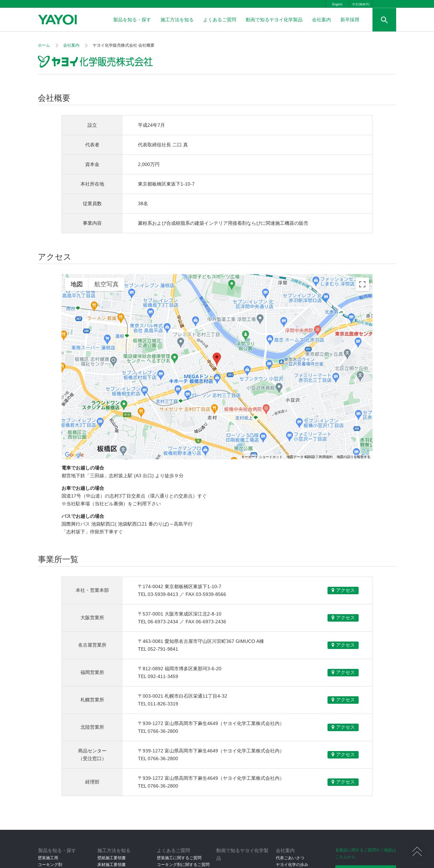Open the 会社案内 header menu item
Image resolution: width=434 pixels, height=868 pixels.
tap(321, 20)
